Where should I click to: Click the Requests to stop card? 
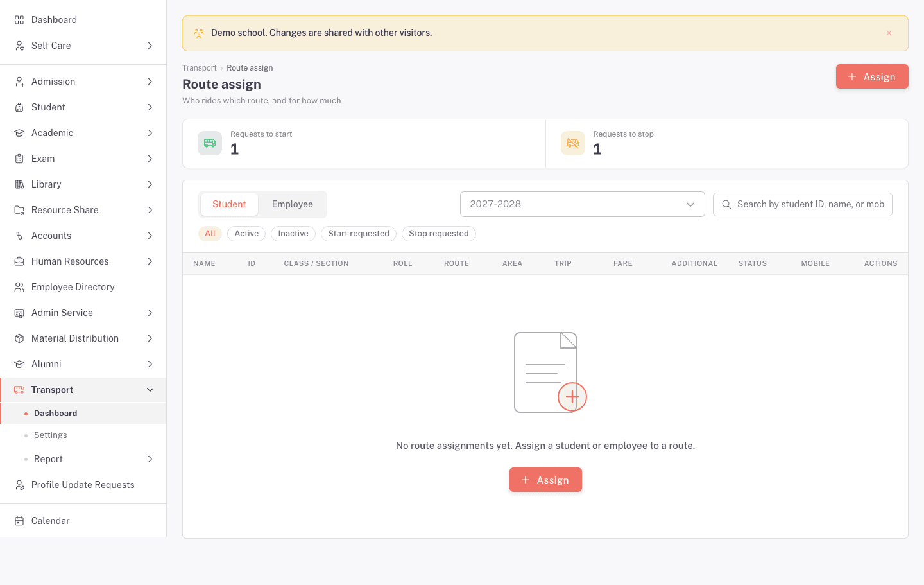click(727, 143)
